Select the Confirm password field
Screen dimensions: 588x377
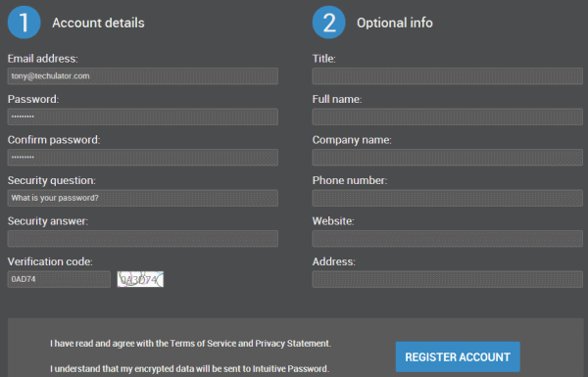[x=143, y=158]
